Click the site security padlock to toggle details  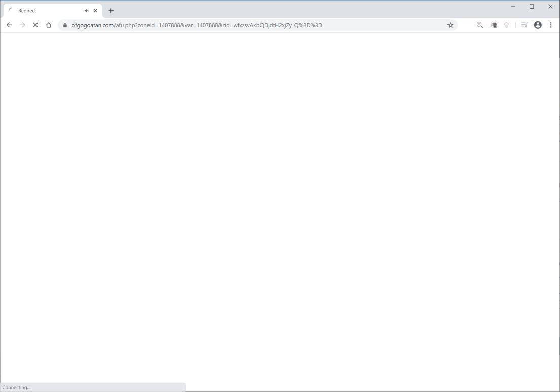pos(65,25)
